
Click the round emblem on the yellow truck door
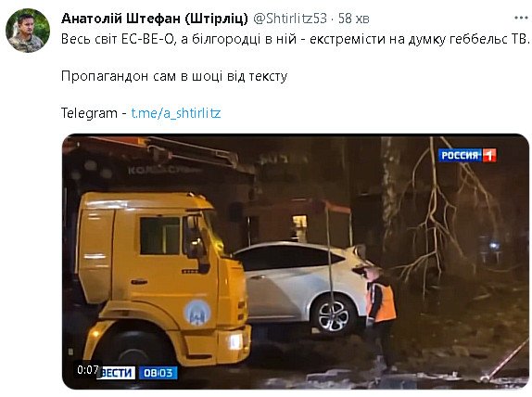[x=197, y=313]
